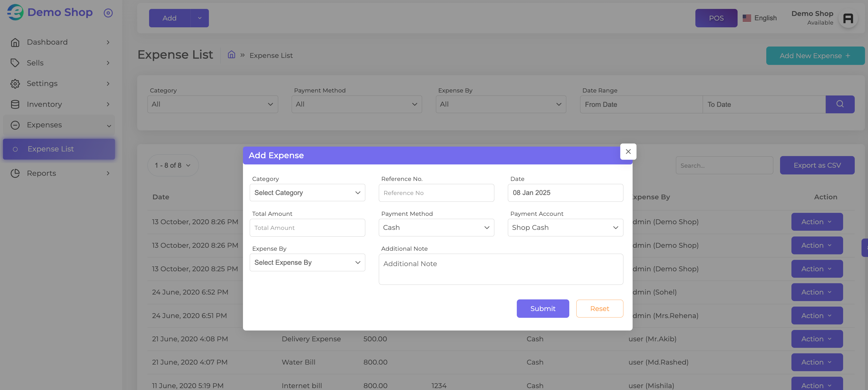Image resolution: width=868 pixels, height=390 pixels.
Task: Open the Sells tag icon menu
Action: [15, 63]
